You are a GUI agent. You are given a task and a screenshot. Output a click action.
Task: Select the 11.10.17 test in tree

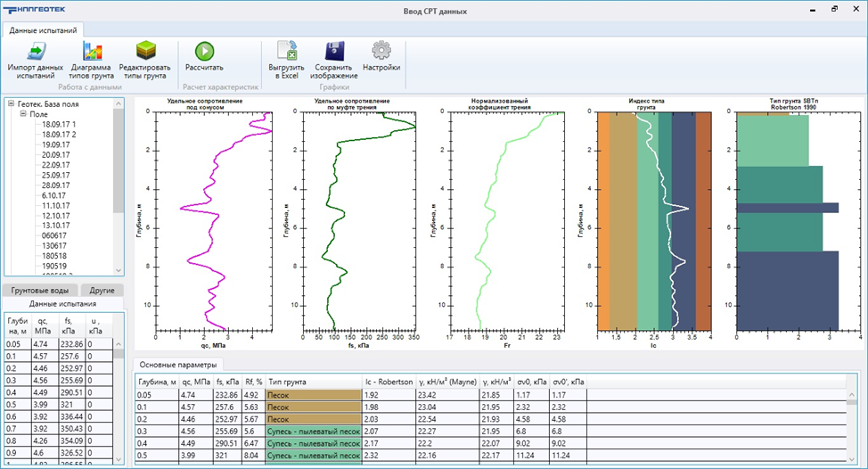55,206
